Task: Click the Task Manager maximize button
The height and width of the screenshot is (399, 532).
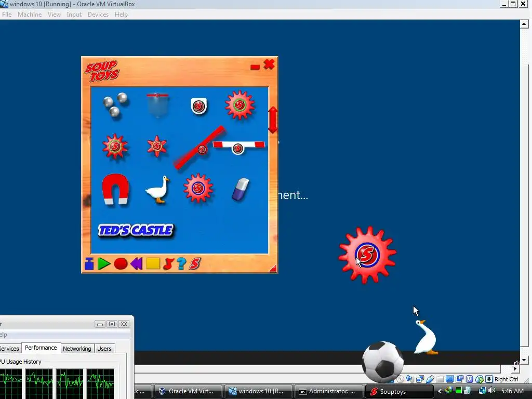Action: point(112,324)
